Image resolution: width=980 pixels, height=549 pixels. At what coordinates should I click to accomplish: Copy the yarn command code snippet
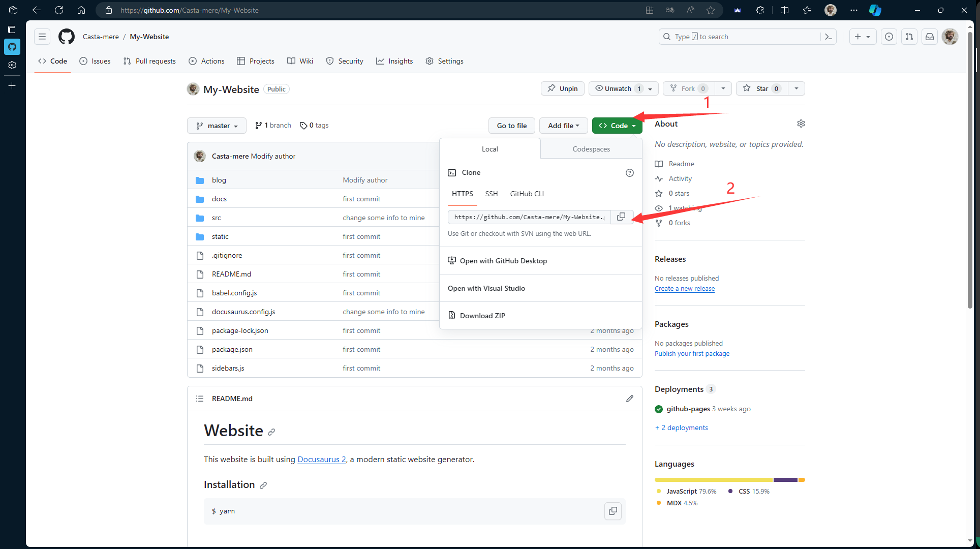point(613,511)
